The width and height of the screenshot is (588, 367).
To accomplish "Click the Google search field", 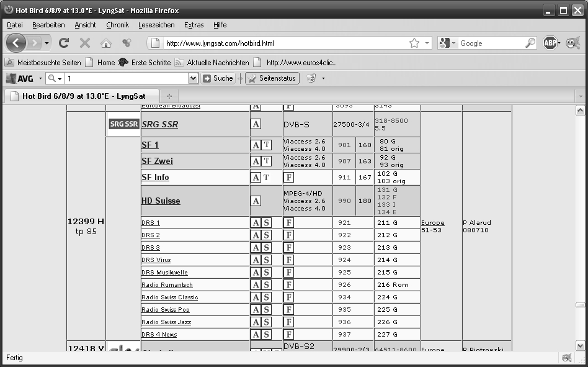I will pyautogui.click(x=491, y=43).
